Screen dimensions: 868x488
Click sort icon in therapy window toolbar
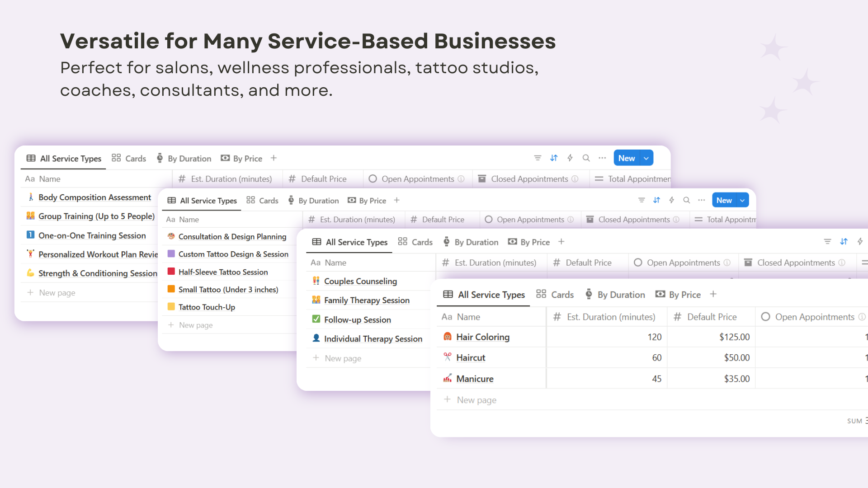tap(844, 242)
